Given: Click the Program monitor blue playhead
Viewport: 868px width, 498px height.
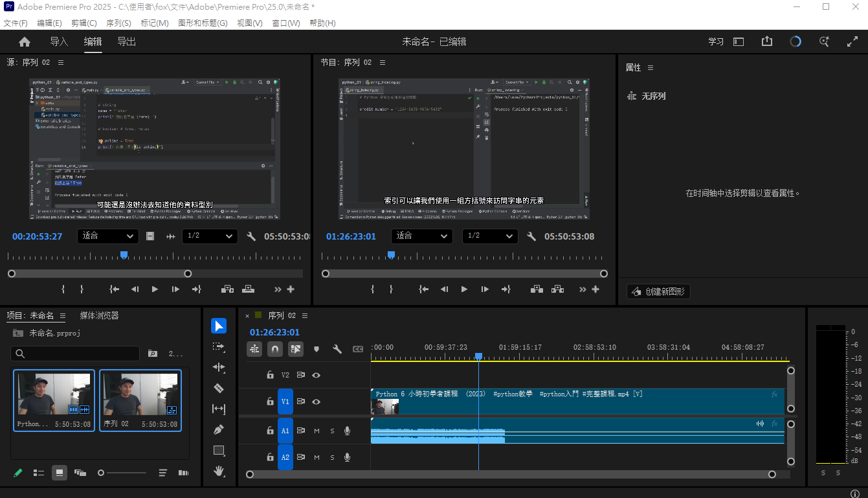Looking at the screenshot, I should 391,255.
